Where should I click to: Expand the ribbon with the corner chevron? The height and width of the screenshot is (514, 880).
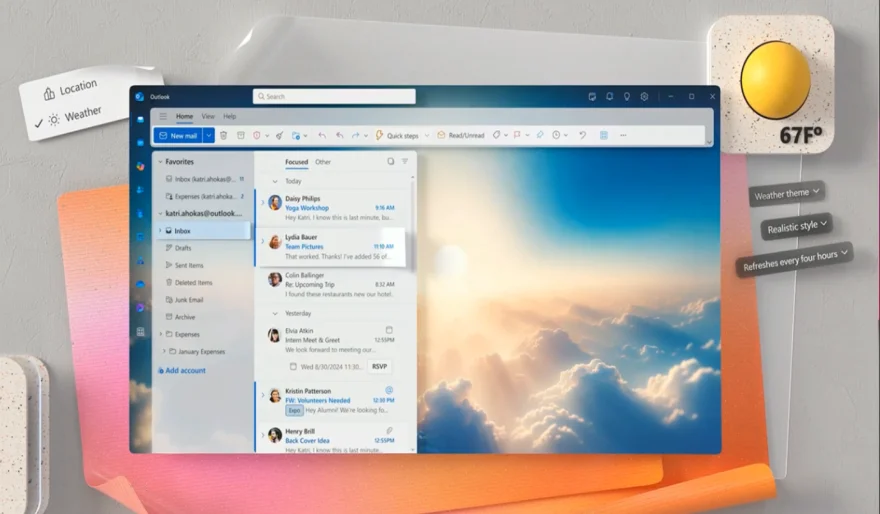[709, 142]
